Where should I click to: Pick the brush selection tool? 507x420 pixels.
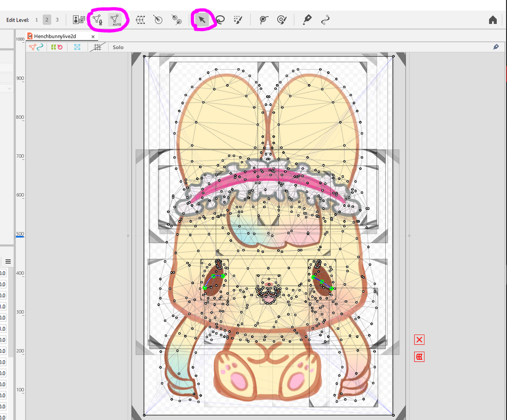point(237,20)
